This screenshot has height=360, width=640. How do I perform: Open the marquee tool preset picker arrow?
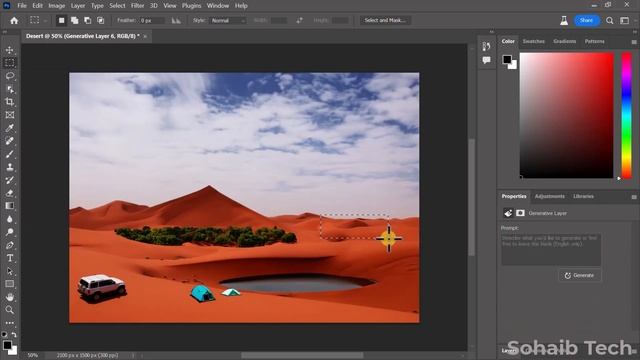point(45,20)
